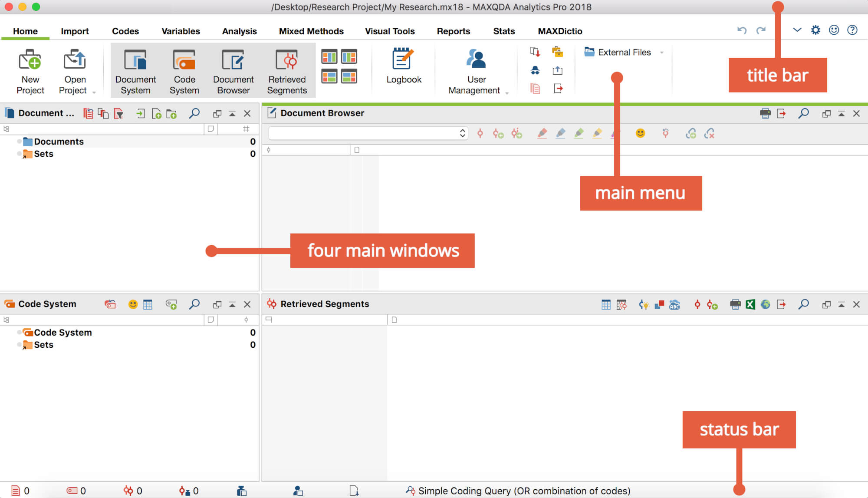
Task: Open the Visual Tools tab
Action: [390, 31]
